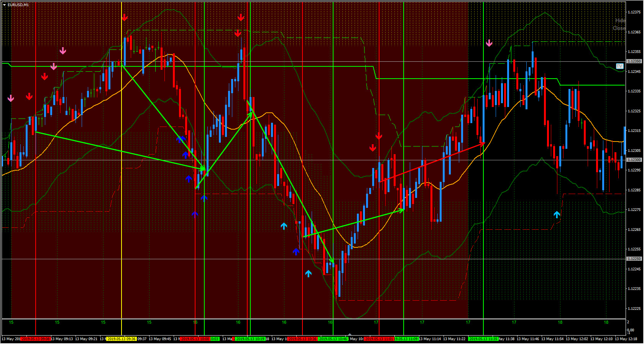Select the 1.12250 horizontal line price tag
The image size is (644, 344).
[634, 259]
